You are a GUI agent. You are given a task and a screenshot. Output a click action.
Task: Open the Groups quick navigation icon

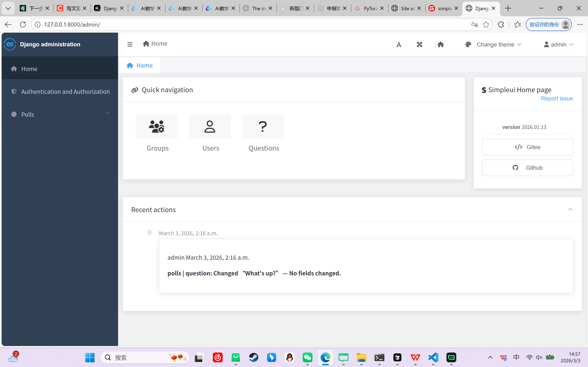click(157, 127)
